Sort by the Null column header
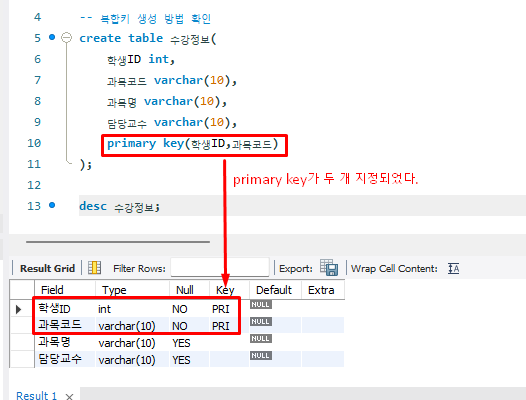The width and height of the screenshot is (526, 400). pos(190,290)
